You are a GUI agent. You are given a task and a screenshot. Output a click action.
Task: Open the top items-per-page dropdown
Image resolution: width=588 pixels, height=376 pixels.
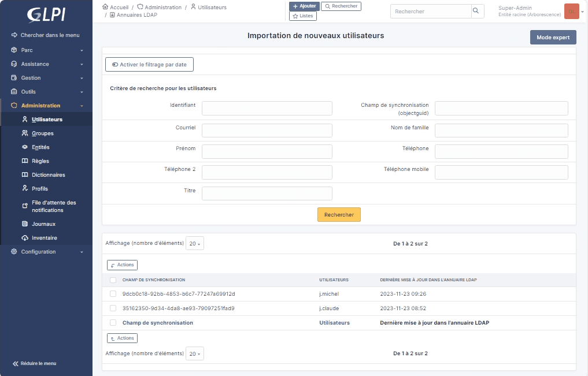pyautogui.click(x=195, y=244)
